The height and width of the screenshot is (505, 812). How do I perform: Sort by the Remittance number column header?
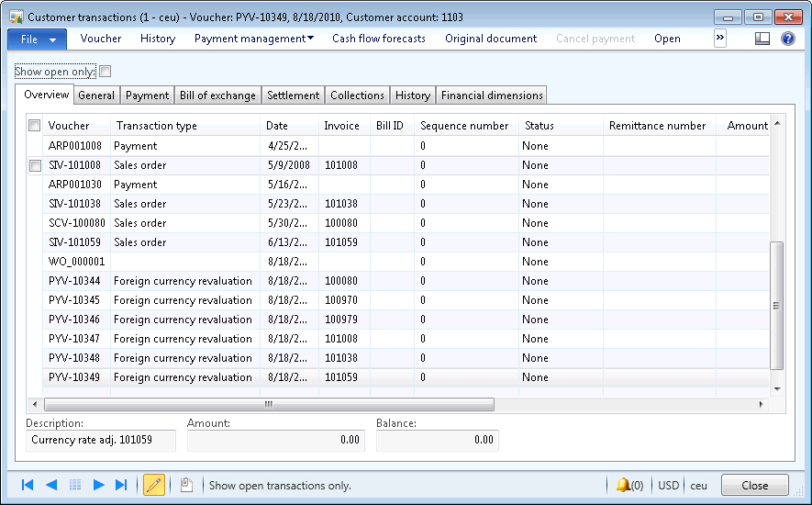tap(660, 126)
